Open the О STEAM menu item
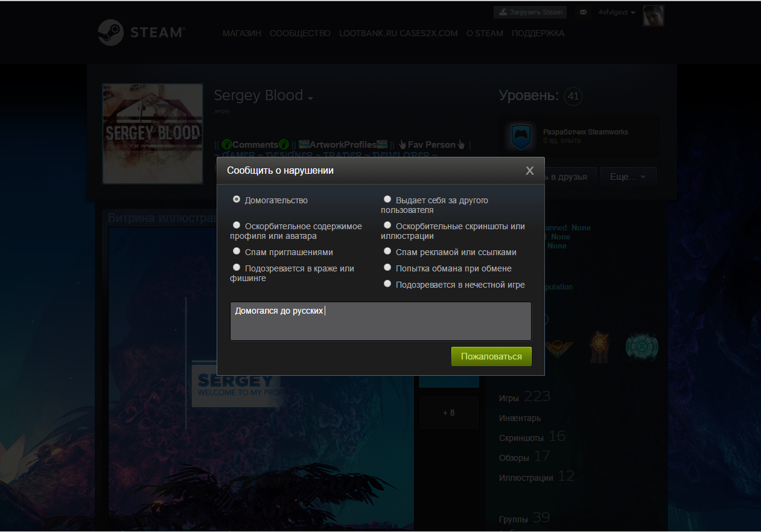This screenshot has height=532, width=761. click(485, 33)
